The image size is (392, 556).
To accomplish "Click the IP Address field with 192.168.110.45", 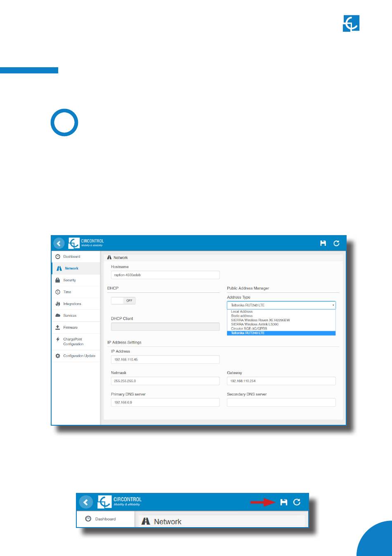I will click(165, 360).
